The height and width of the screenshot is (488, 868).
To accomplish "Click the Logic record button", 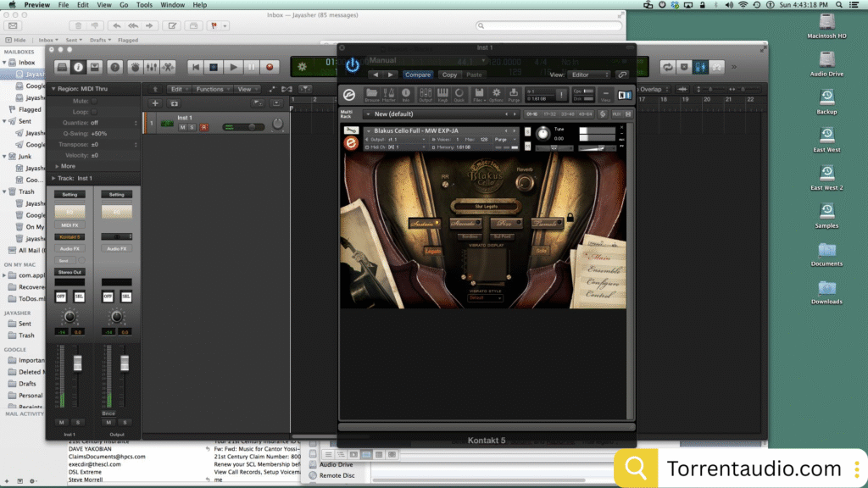I will pyautogui.click(x=270, y=67).
